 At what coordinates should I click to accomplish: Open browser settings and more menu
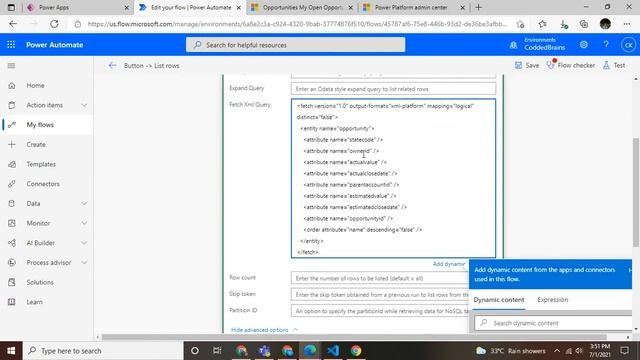click(x=627, y=24)
